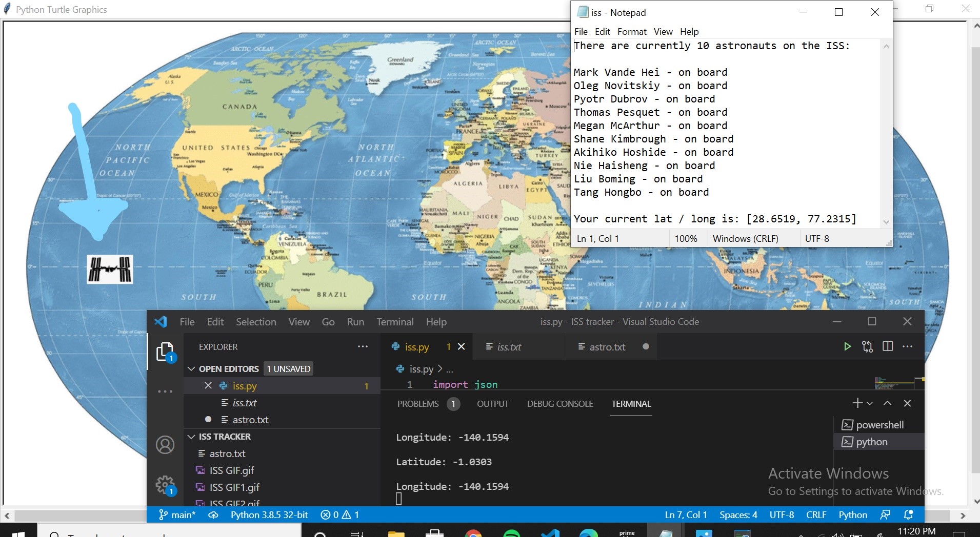Screen dimensions: 980x537
Task: Close the iss.py editor tab
Action: coord(461,346)
